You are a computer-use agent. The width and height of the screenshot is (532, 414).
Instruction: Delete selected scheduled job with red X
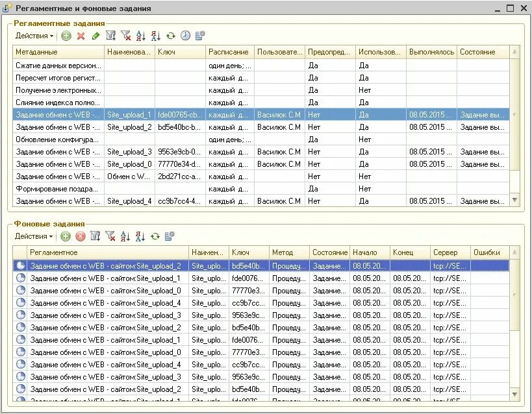click(x=81, y=36)
